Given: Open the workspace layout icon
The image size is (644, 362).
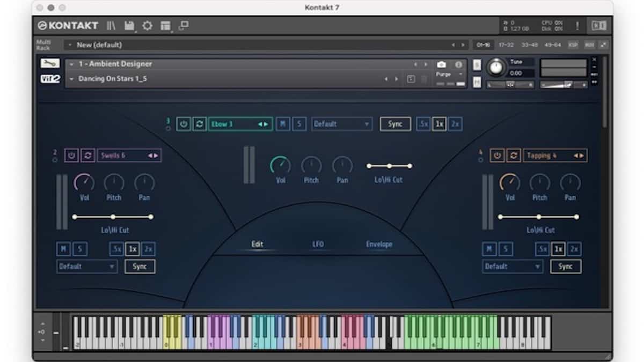Looking at the screenshot, I should tap(165, 25).
